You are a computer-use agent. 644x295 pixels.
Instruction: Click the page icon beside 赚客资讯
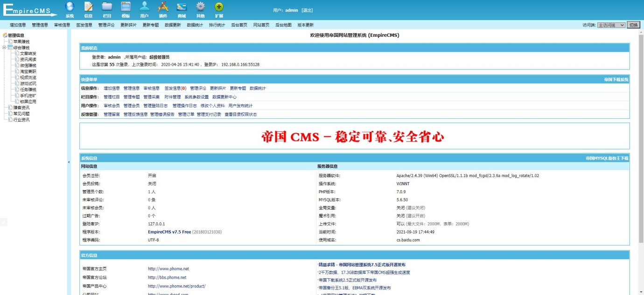tap(10, 108)
